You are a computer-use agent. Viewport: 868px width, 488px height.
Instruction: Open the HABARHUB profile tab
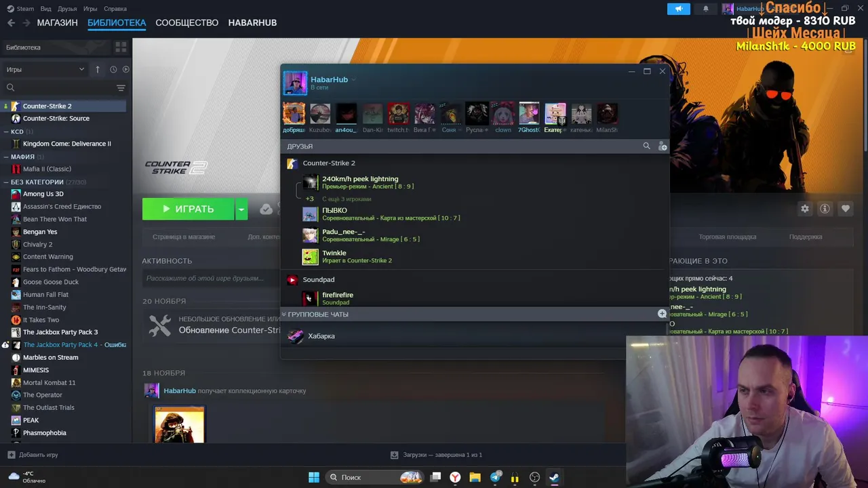click(252, 22)
